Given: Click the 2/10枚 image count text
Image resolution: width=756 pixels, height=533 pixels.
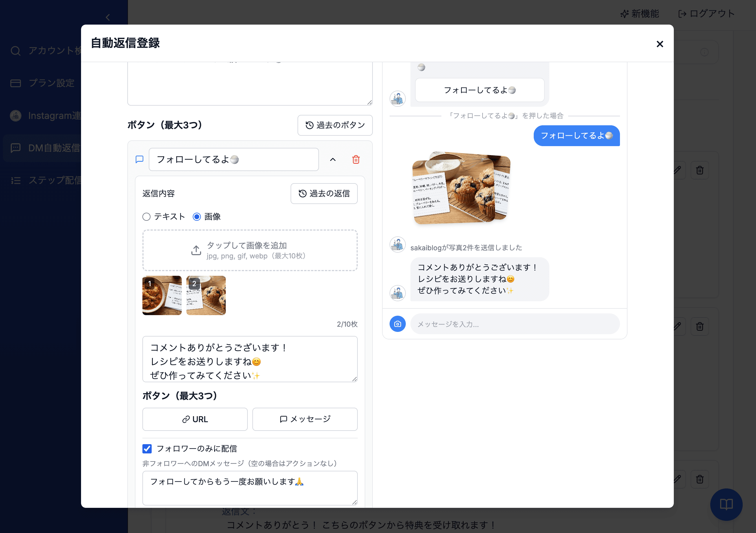Looking at the screenshot, I should pyautogui.click(x=347, y=324).
